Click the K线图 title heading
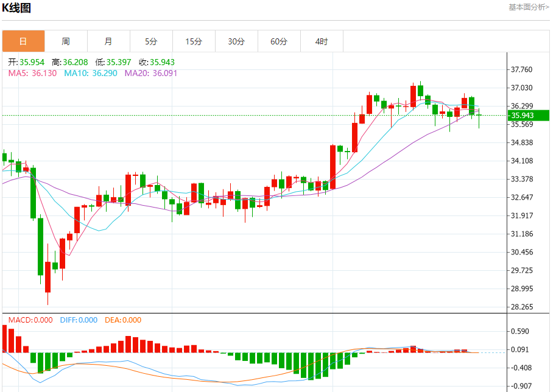Viewport: 556px width, 392px height. coord(16,8)
